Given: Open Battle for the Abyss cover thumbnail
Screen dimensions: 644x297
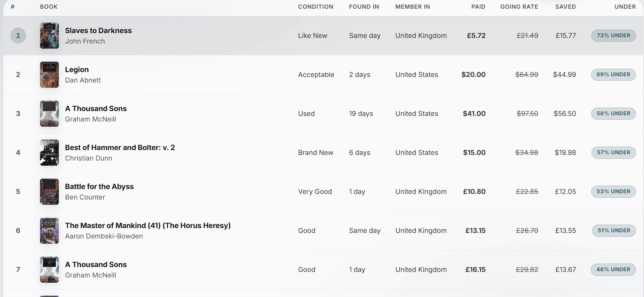Looking at the screenshot, I should coord(49,192).
